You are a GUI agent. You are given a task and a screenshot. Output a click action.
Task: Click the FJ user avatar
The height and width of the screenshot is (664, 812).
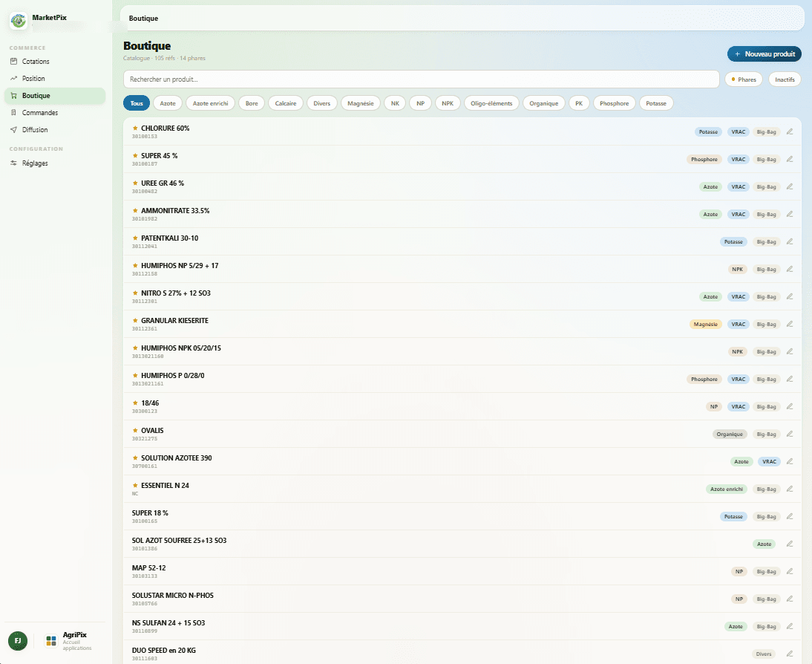coord(18,641)
